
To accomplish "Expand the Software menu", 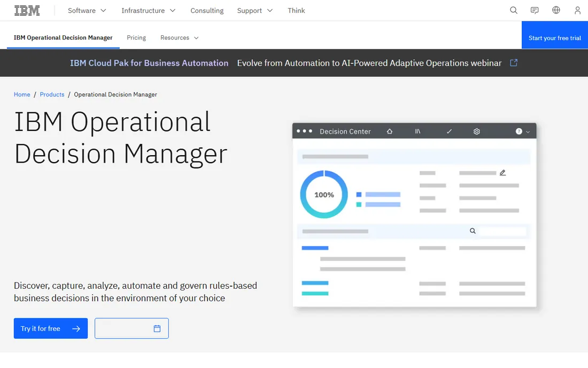I will coord(87,11).
